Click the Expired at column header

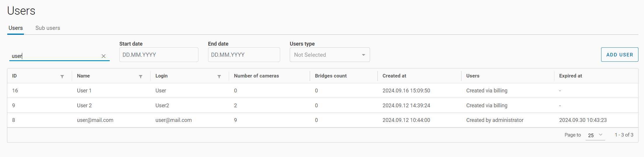click(570, 76)
